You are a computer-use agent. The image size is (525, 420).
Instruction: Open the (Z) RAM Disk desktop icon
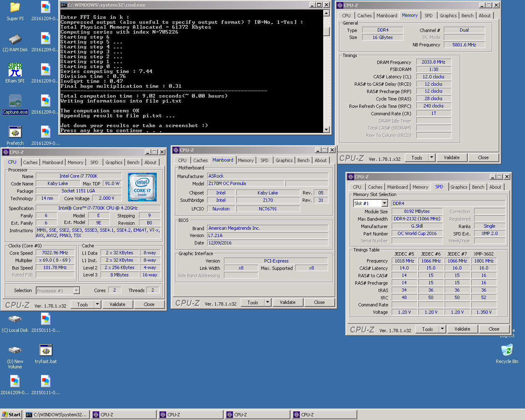click(x=15, y=39)
